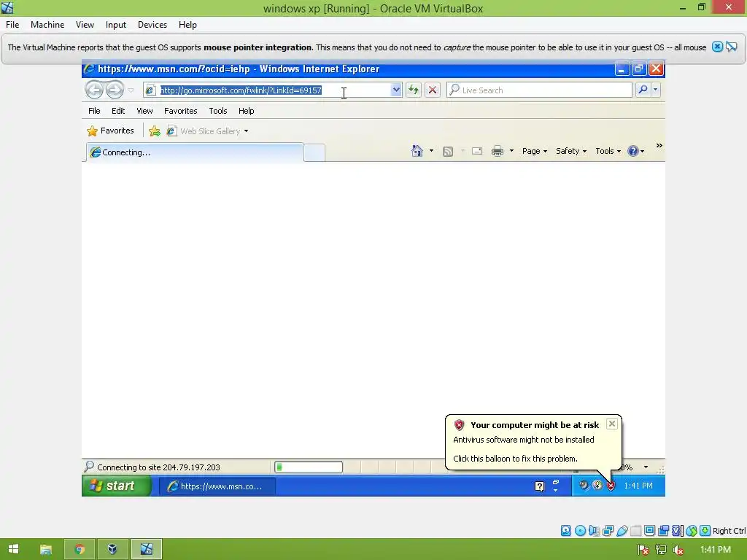
Task: Click the blue Help question mark icon
Action: tap(632, 151)
